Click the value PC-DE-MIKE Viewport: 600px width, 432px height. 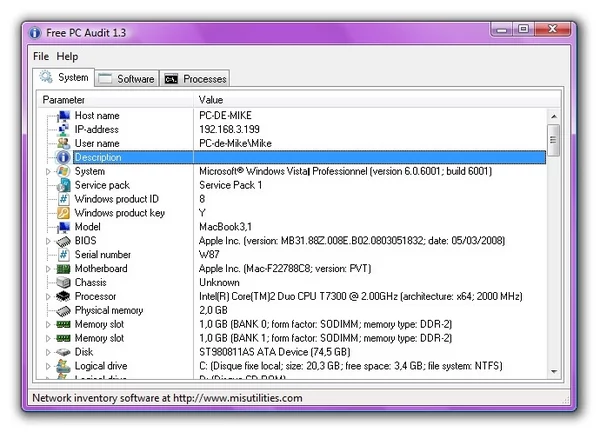pyautogui.click(x=225, y=116)
